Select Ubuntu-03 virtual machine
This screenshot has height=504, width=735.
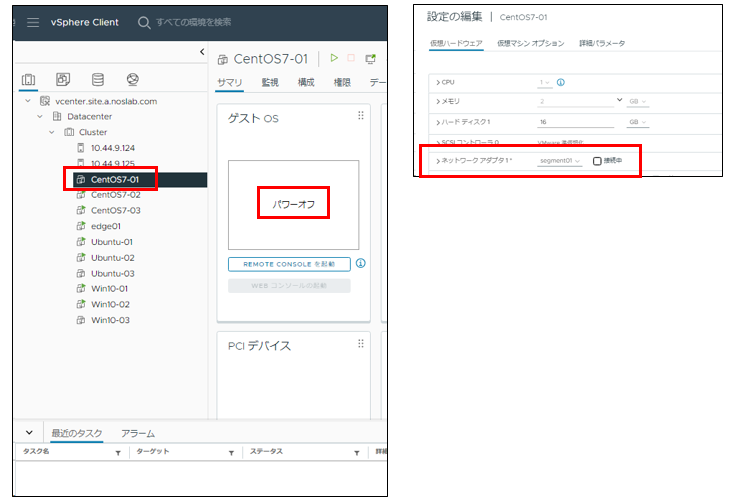click(x=113, y=273)
